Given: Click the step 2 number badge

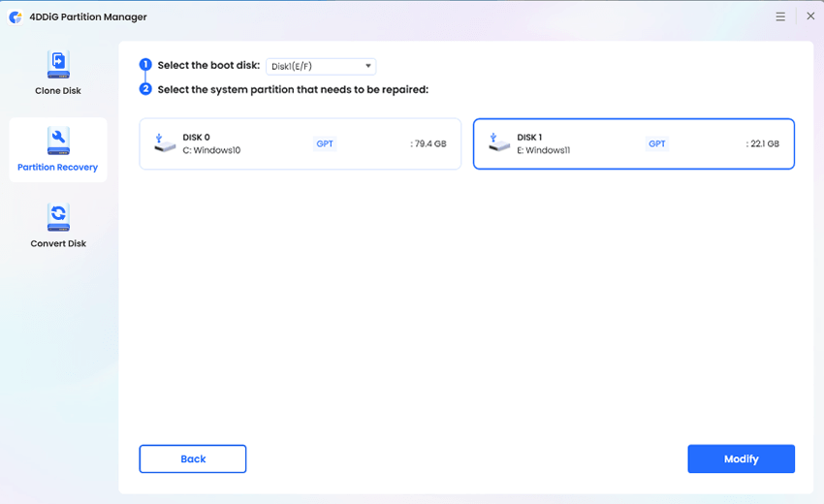Looking at the screenshot, I should point(145,89).
